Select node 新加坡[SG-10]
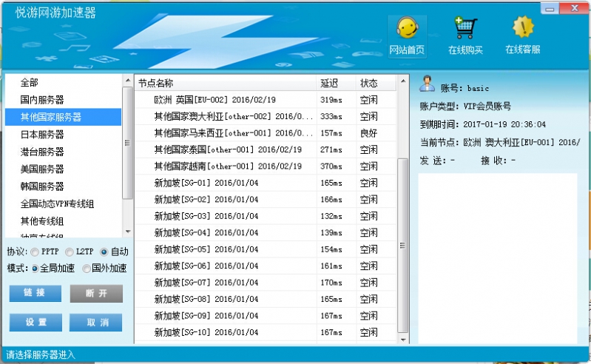This screenshot has height=364, width=591. coord(266,332)
